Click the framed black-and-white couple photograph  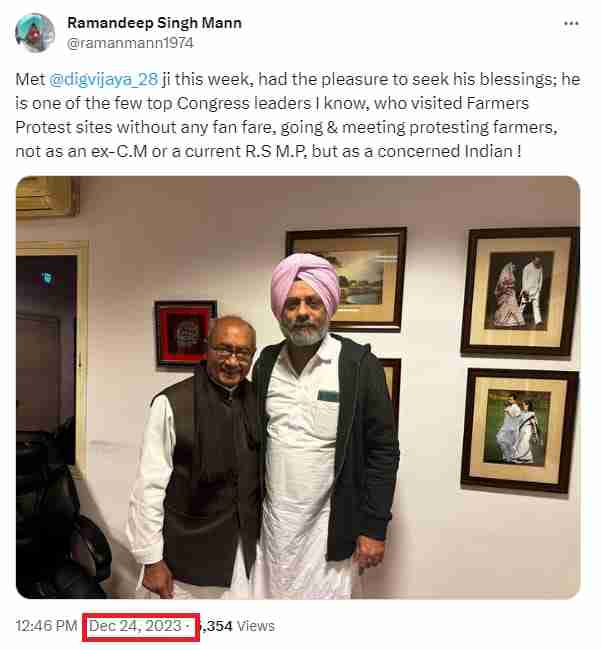tap(520, 291)
